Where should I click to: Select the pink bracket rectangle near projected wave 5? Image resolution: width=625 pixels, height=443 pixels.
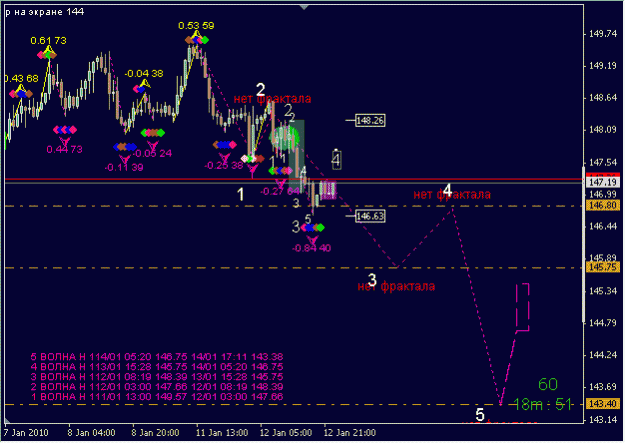point(523,307)
